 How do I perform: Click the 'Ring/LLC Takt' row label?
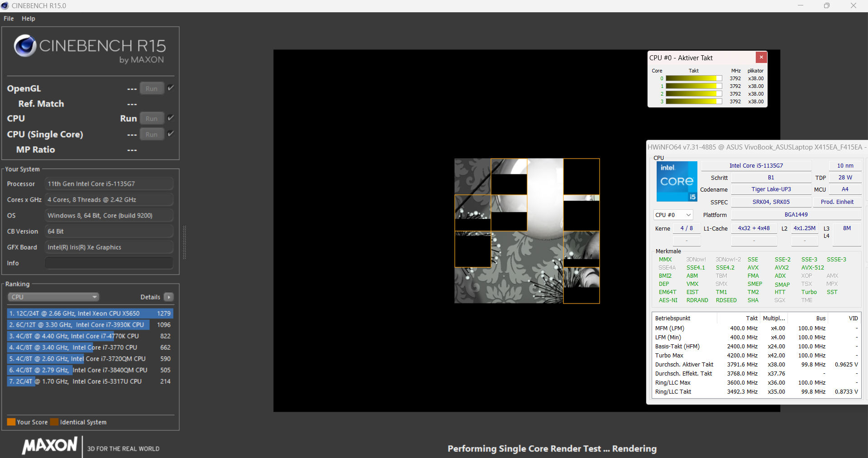click(x=673, y=392)
